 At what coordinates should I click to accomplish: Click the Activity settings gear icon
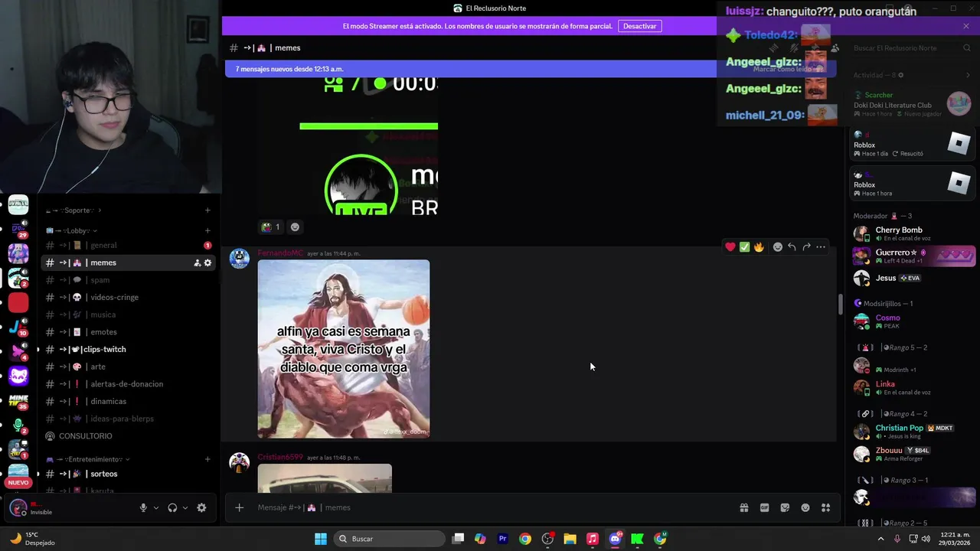(x=900, y=75)
